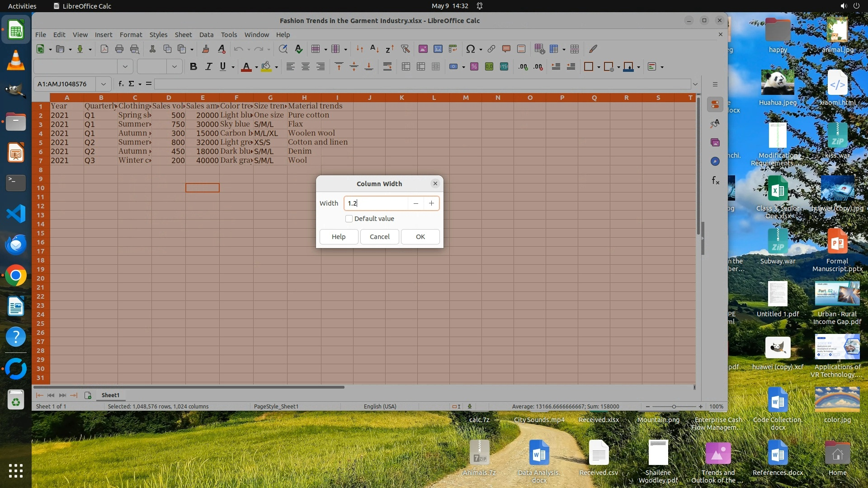Screen dimensions: 868x488
Task: Open the Format menu
Action: (131, 35)
